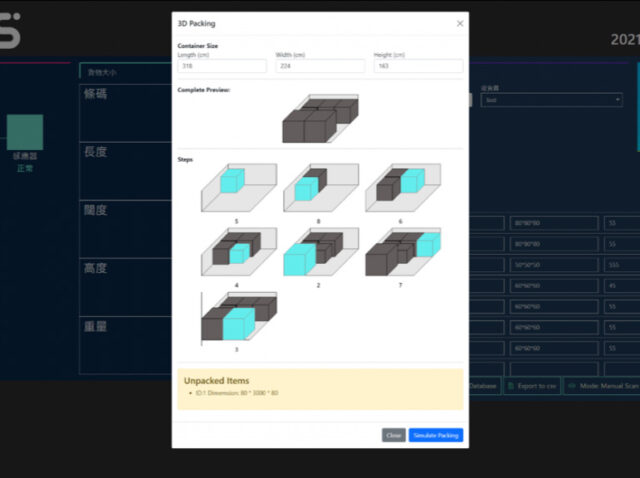Click the Width (cm) input field

tap(320, 66)
